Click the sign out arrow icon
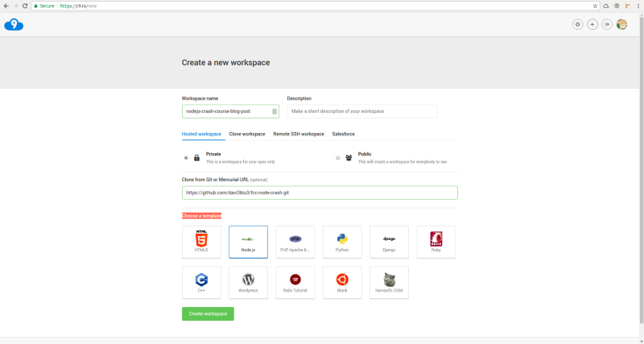The image size is (644, 344). 607,25
